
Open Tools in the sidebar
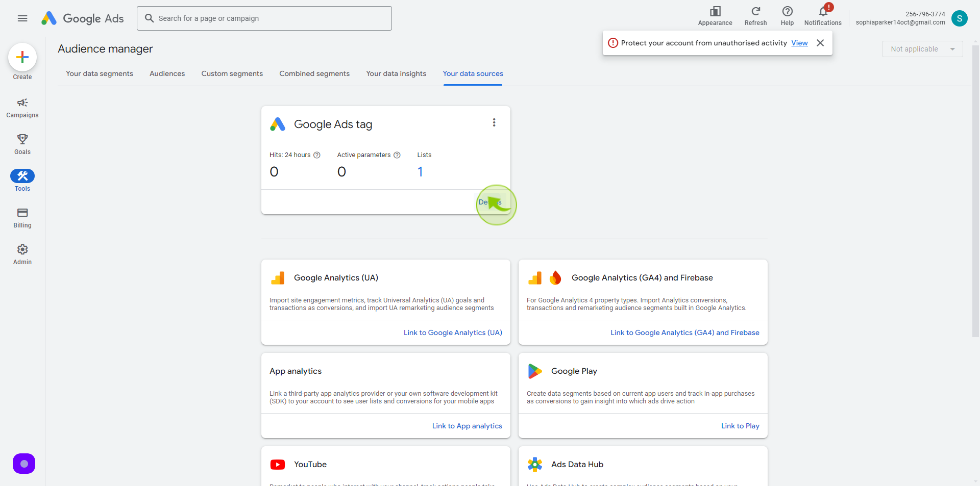click(x=22, y=181)
